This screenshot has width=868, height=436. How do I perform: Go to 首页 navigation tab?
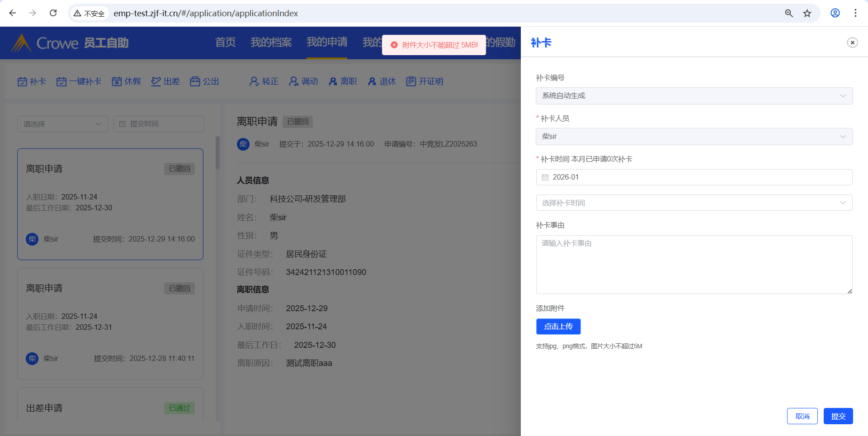click(x=225, y=43)
